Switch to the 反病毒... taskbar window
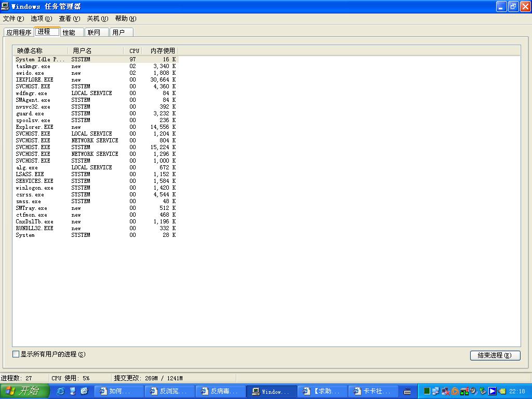532x399 pixels. (x=220, y=392)
